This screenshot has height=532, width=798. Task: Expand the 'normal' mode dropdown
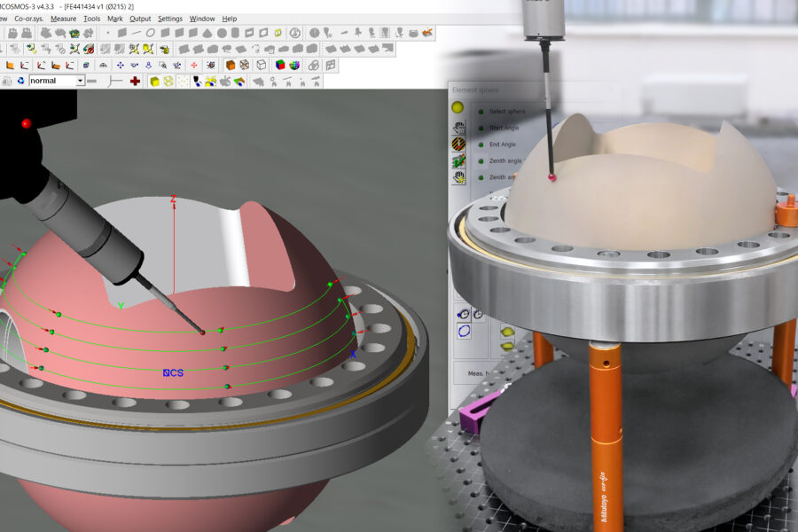(80, 81)
